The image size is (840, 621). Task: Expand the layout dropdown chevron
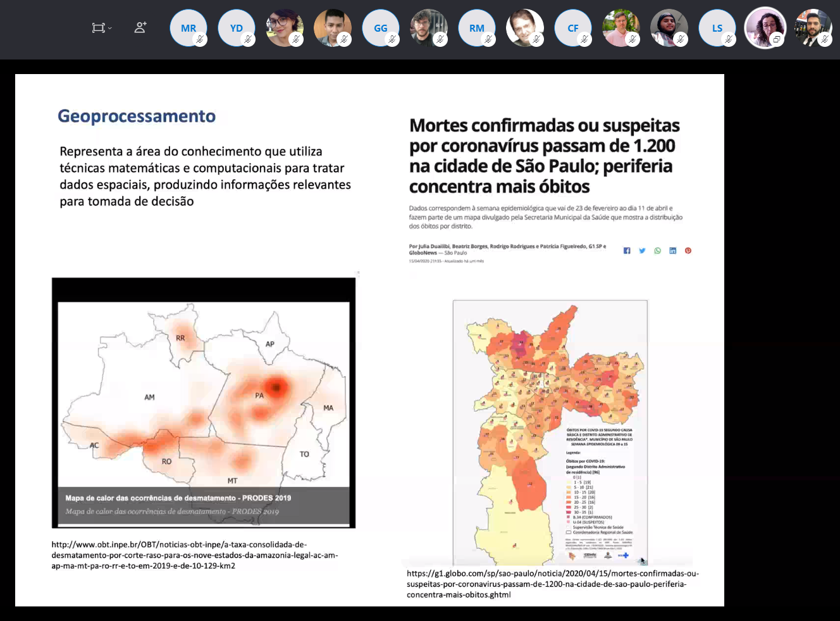110,28
